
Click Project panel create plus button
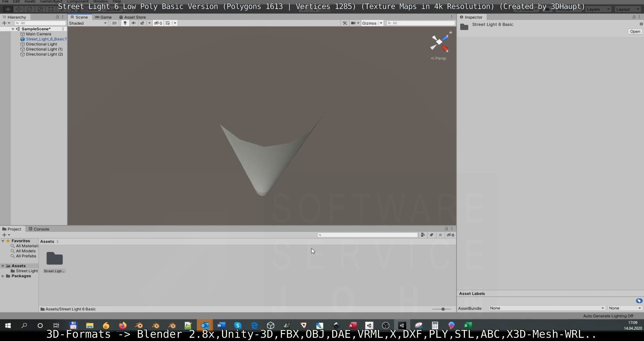pos(4,235)
